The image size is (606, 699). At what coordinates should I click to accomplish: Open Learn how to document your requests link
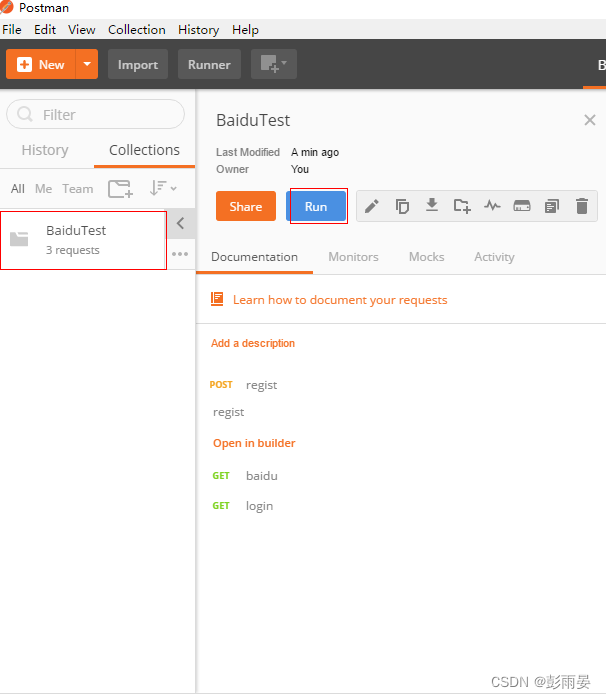coord(340,300)
